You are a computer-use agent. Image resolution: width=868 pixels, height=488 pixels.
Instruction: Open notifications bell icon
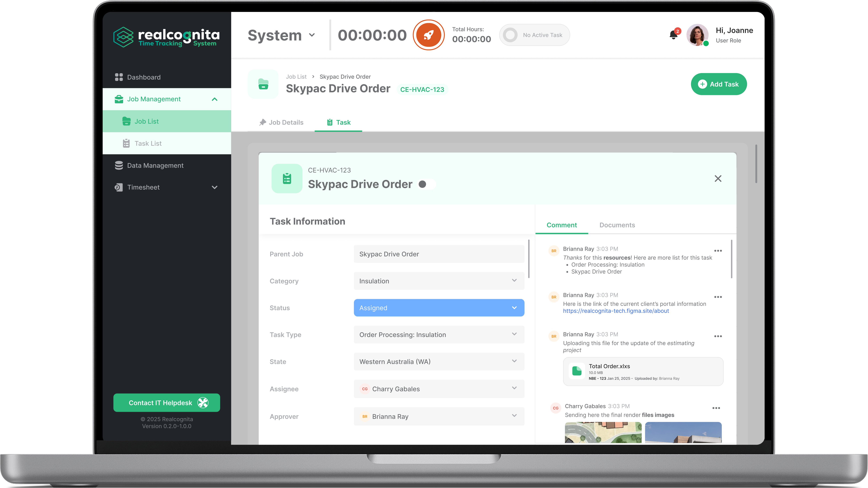[674, 35]
